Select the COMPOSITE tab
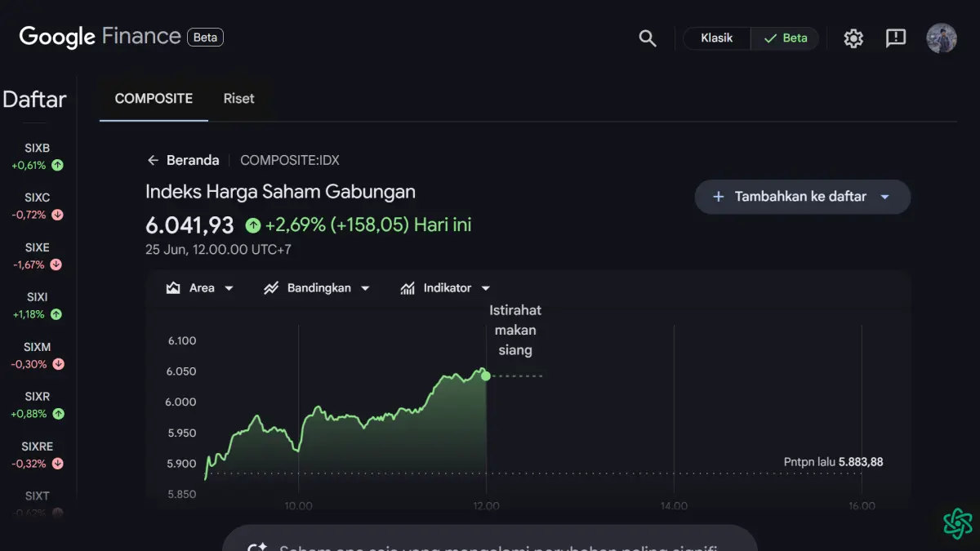Viewport: 980px width, 551px height. pos(154,99)
